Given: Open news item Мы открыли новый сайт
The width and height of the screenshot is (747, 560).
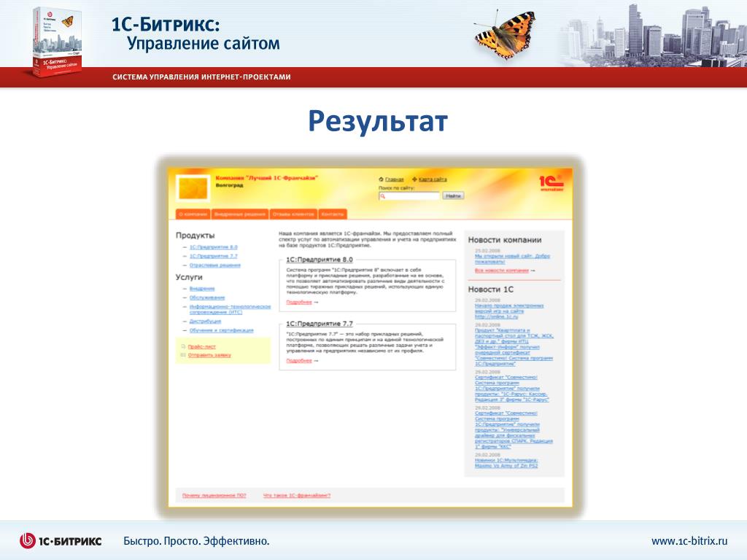Looking at the screenshot, I should click(x=512, y=259).
